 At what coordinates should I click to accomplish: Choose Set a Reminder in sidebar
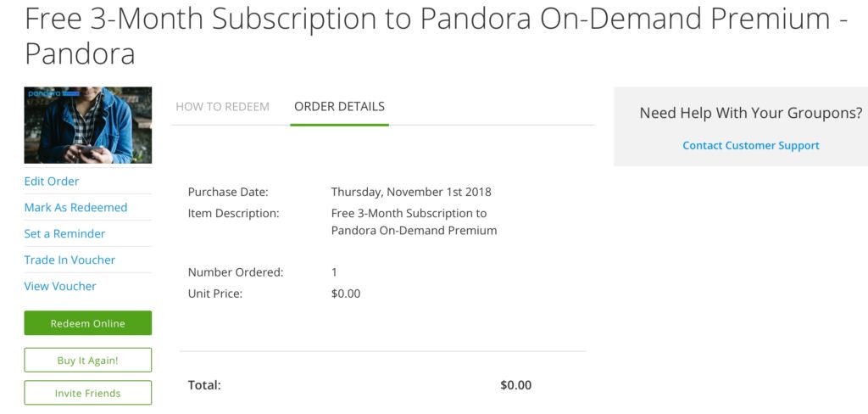click(x=64, y=234)
